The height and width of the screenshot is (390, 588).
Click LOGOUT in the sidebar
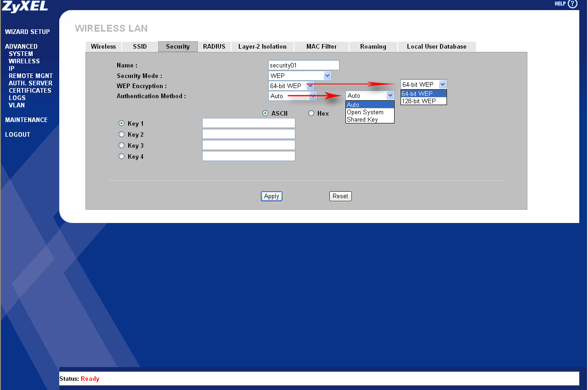tap(17, 134)
